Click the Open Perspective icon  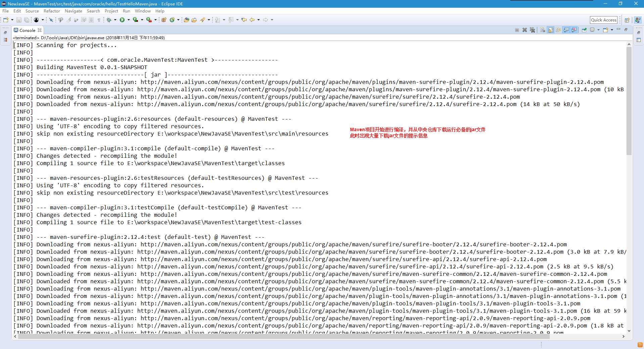pos(627,20)
